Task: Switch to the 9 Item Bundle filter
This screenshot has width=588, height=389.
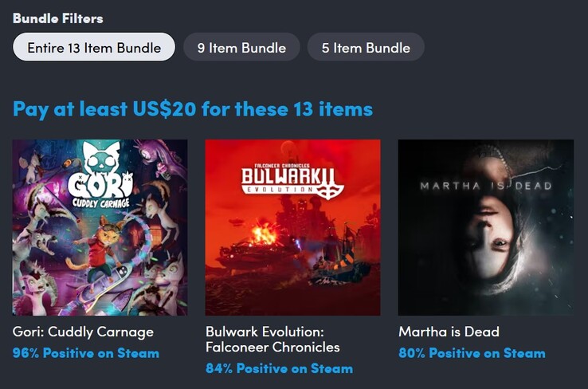Action: 241,47
